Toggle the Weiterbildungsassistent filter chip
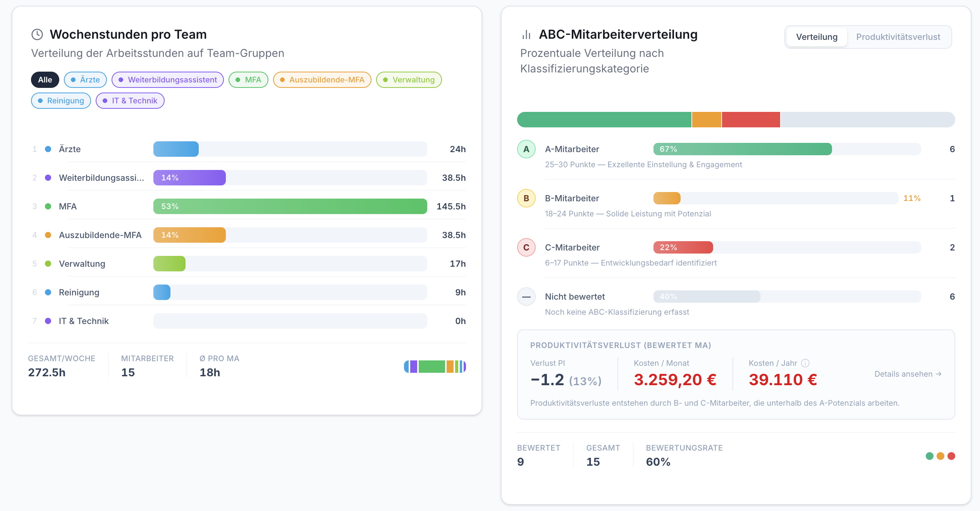 pos(168,80)
